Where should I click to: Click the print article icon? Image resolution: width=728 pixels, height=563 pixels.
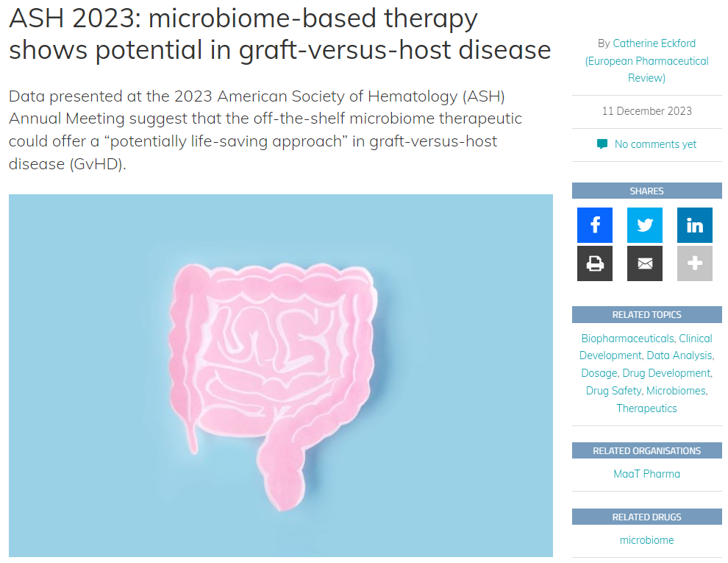(595, 263)
